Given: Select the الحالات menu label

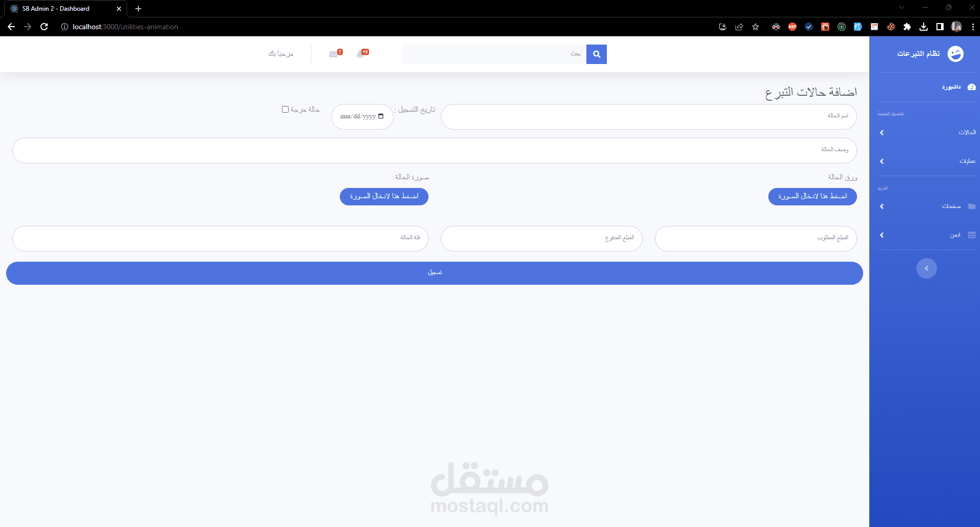Looking at the screenshot, I should [x=967, y=133].
